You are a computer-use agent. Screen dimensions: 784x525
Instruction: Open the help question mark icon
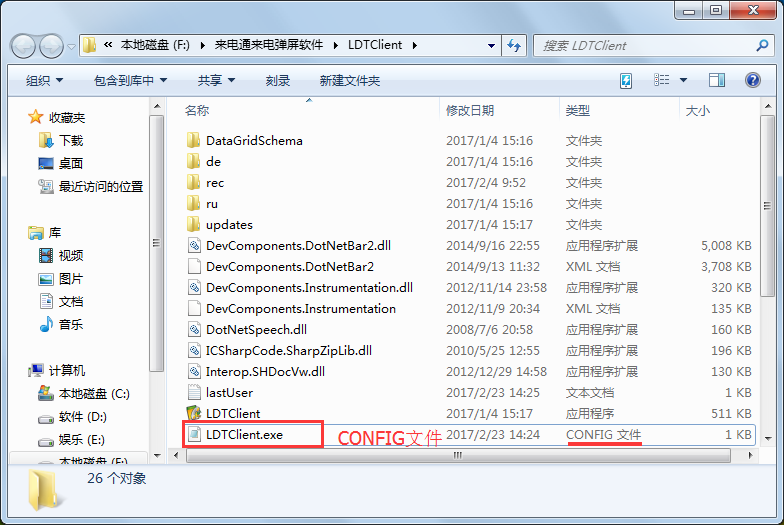(752, 80)
